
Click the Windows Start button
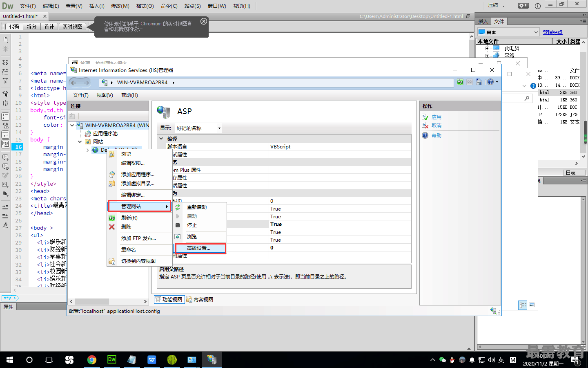click(x=10, y=360)
